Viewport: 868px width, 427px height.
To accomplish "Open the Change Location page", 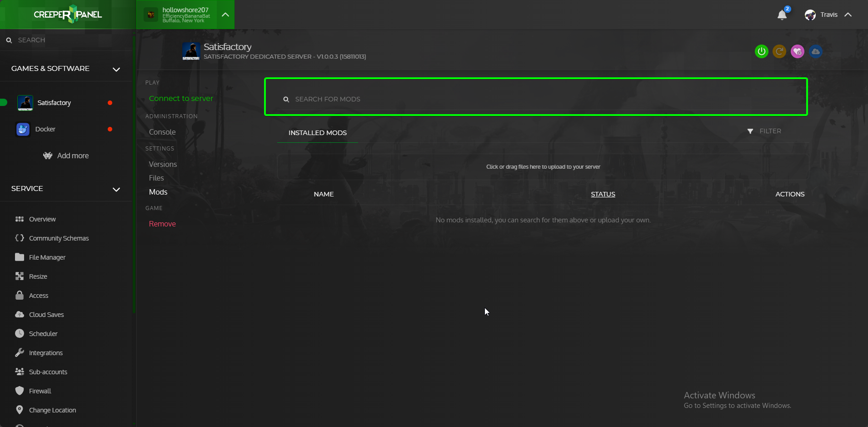I will coord(52,410).
